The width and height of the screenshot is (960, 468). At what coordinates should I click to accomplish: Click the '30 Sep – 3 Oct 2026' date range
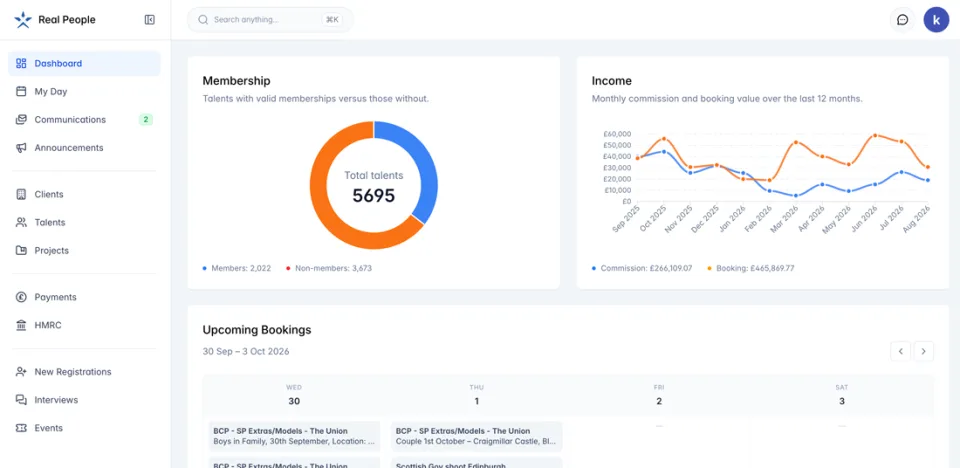(x=246, y=352)
